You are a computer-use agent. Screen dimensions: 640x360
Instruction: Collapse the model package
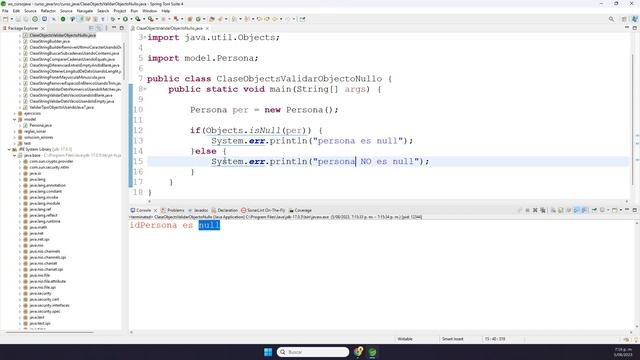[x=15, y=120]
